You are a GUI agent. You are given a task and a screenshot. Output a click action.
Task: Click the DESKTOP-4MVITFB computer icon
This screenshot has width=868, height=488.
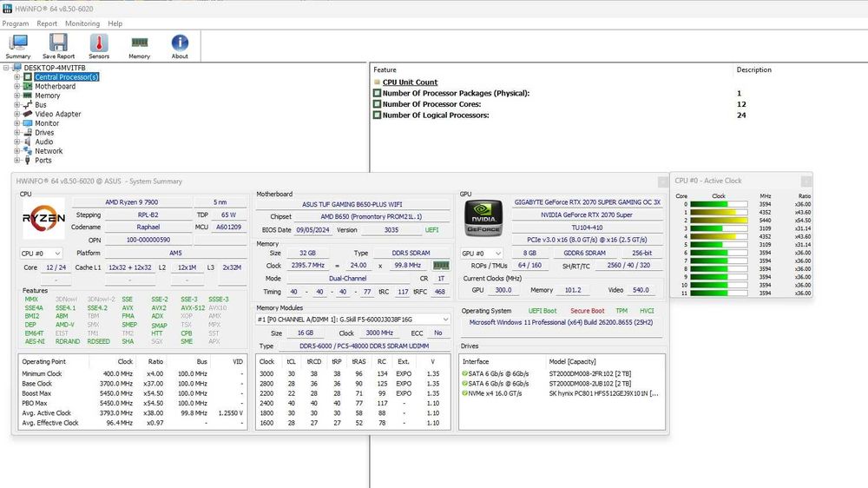(17, 68)
